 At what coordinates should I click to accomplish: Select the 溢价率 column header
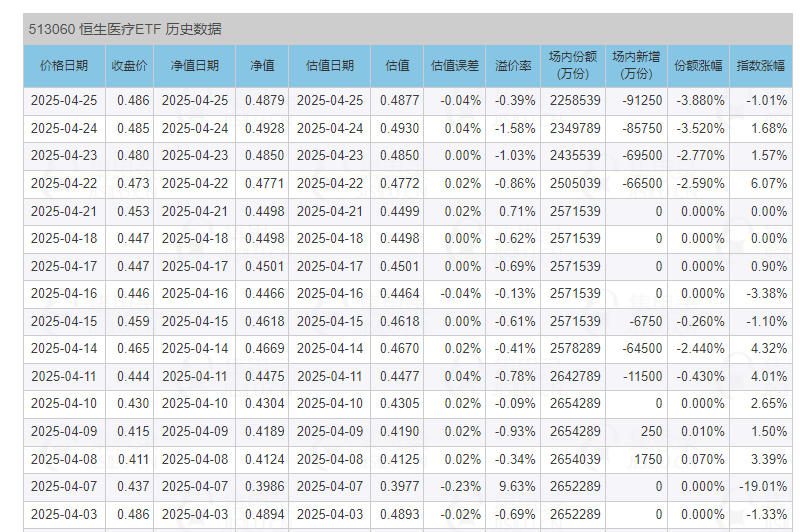(x=513, y=66)
